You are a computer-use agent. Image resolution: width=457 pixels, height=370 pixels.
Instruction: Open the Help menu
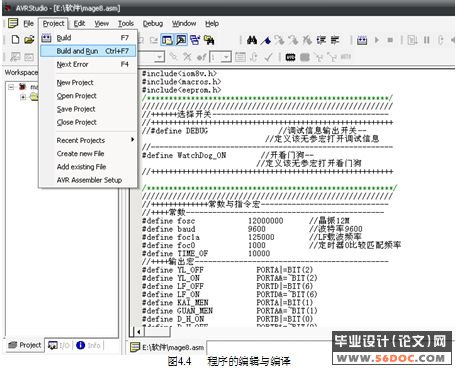pyautogui.click(x=212, y=24)
